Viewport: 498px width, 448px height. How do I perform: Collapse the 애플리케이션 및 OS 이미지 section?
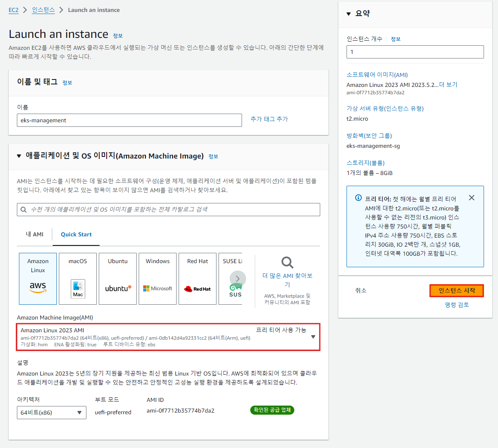[x=19, y=156]
